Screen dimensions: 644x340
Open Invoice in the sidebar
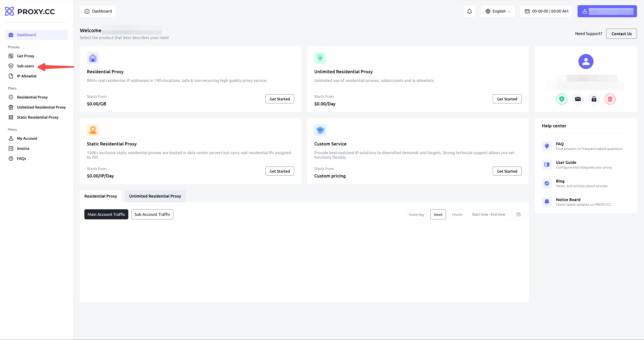point(36,148)
